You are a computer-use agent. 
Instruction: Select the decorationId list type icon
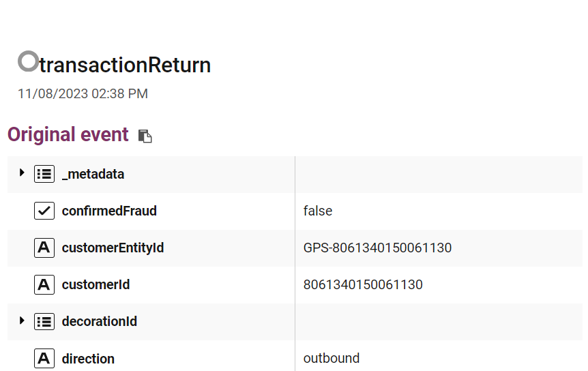click(x=44, y=321)
